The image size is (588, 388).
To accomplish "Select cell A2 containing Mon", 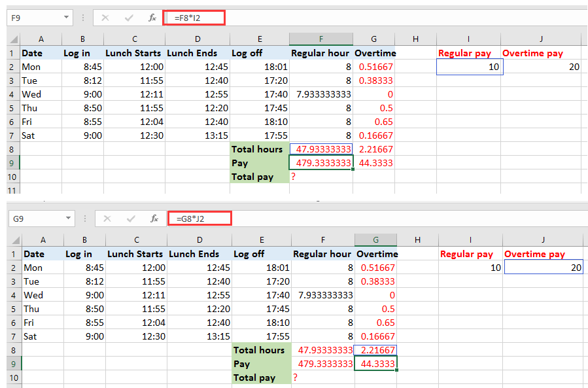I will pyautogui.click(x=41, y=67).
